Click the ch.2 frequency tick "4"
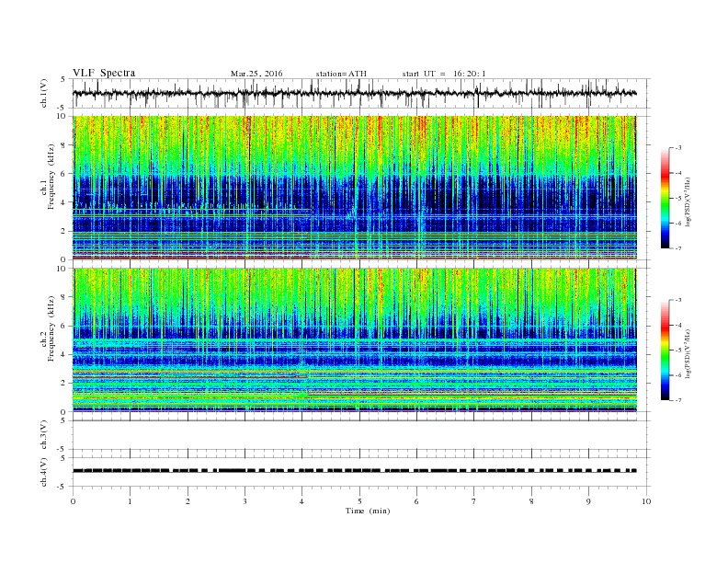 (x=64, y=355)
